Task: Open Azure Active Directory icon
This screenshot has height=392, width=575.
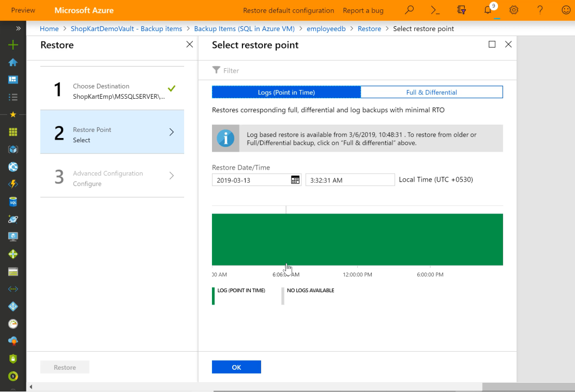Action: (13, 307)
